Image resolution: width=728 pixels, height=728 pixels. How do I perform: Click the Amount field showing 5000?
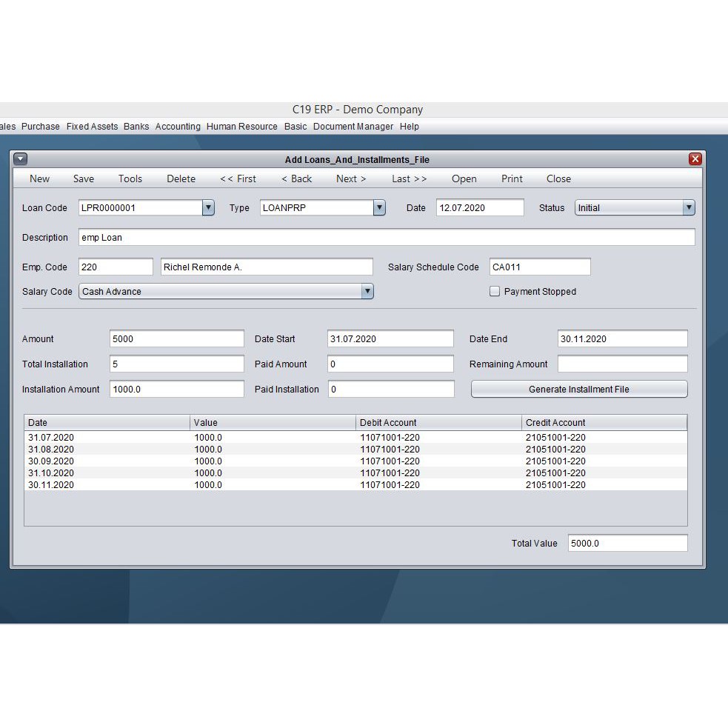tap(177, 338)
